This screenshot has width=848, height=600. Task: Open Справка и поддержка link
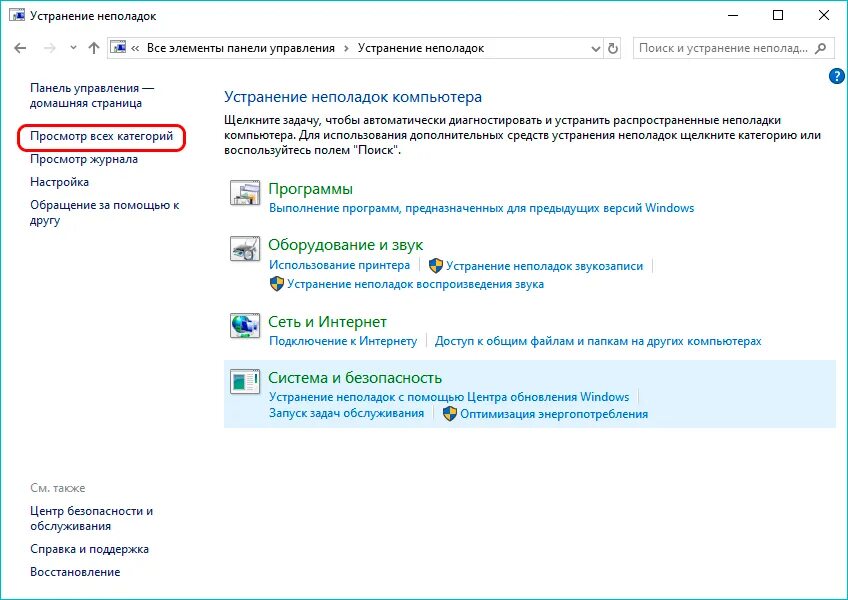click(x=89, y=549)
